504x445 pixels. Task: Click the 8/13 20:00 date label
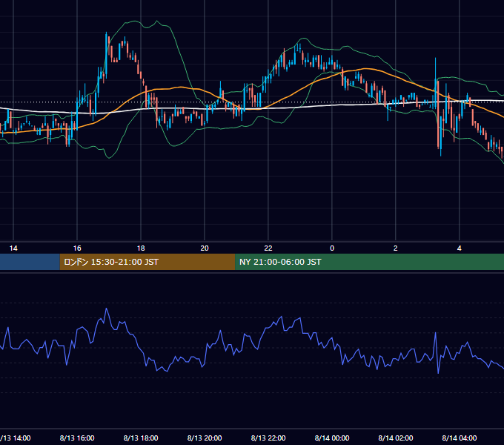(205, 438)
